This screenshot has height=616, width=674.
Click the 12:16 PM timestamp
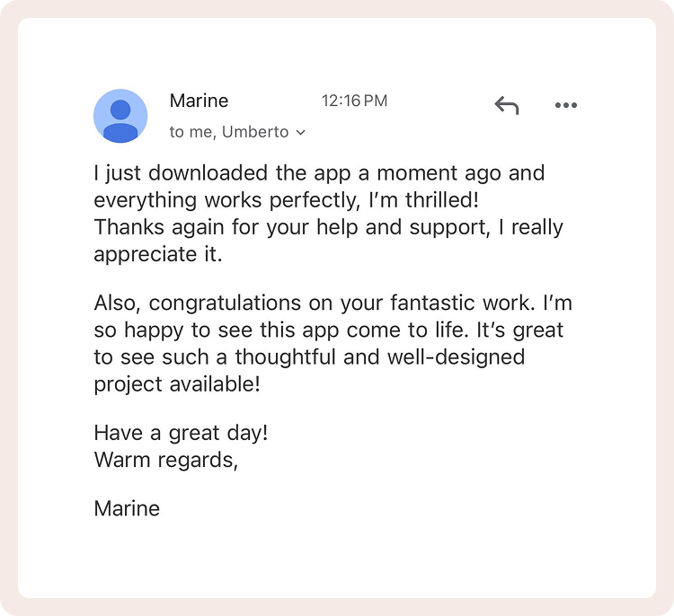tap(355, 101)
